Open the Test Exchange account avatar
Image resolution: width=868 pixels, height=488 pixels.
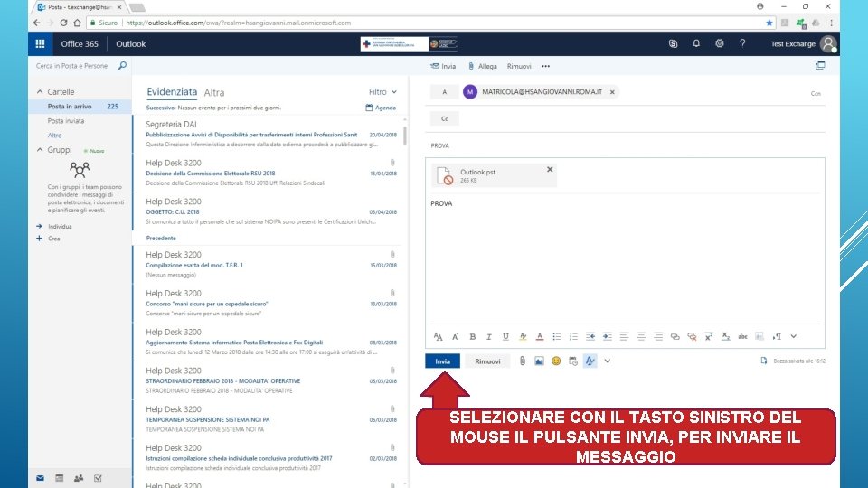point(829,43)
